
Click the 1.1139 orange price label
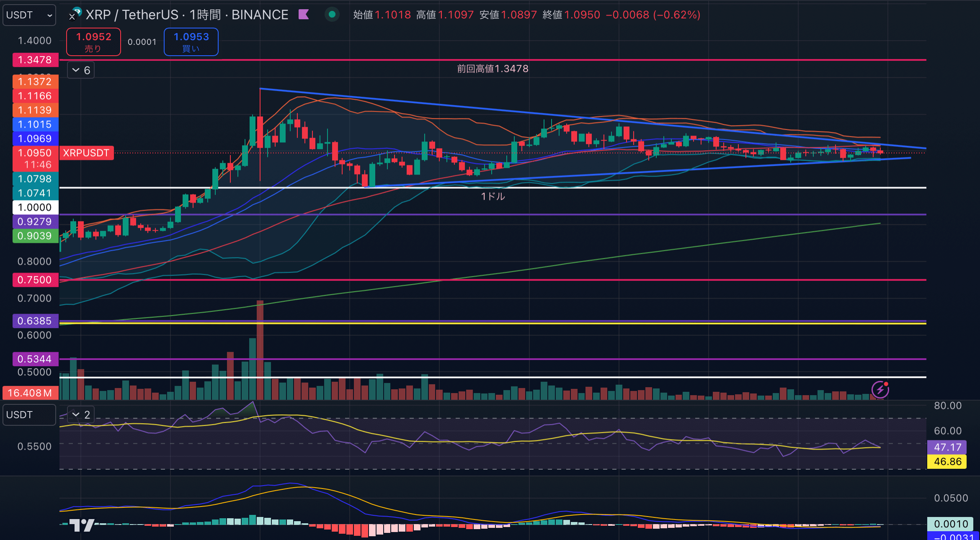(x=35, y=110)
